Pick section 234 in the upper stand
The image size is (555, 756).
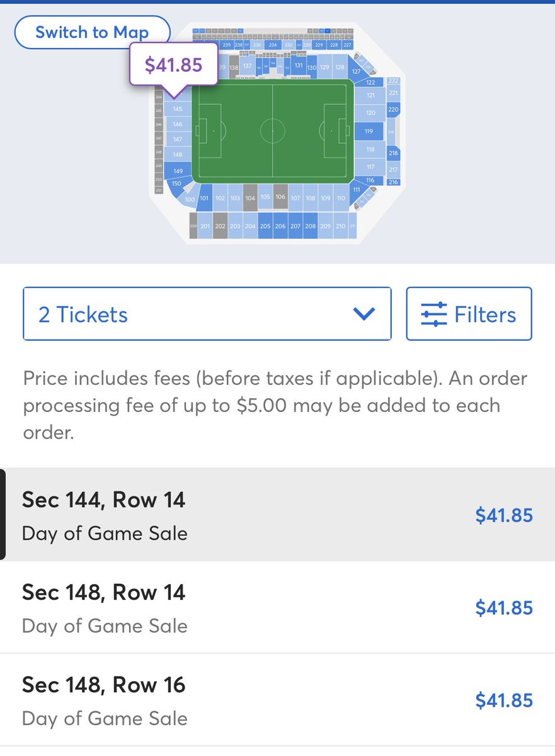(x=273, y=45)
